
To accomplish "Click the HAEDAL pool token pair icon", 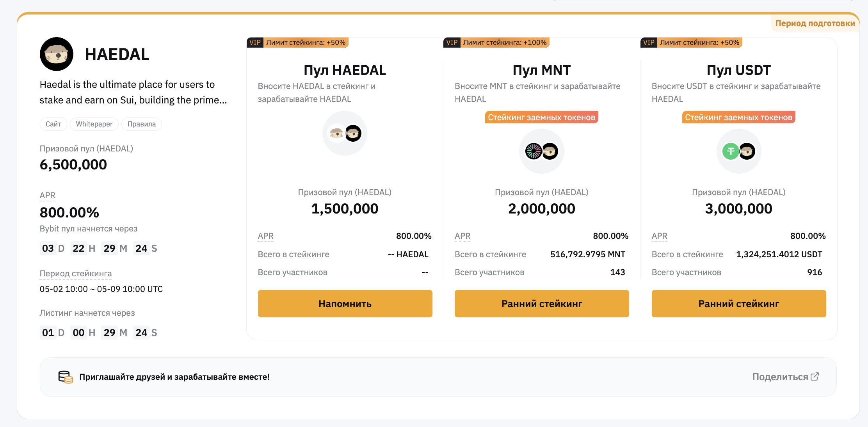I will click(345, 133).
